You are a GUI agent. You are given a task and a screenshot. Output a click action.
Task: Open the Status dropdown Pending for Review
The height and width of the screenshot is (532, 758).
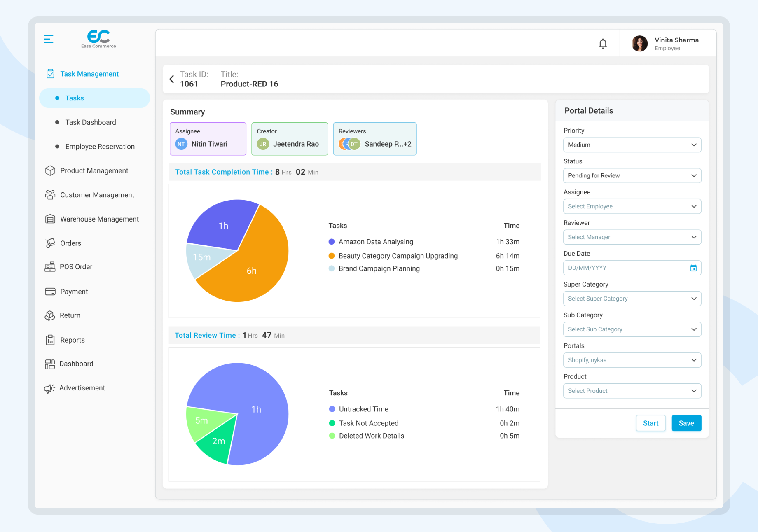[632, 176]
